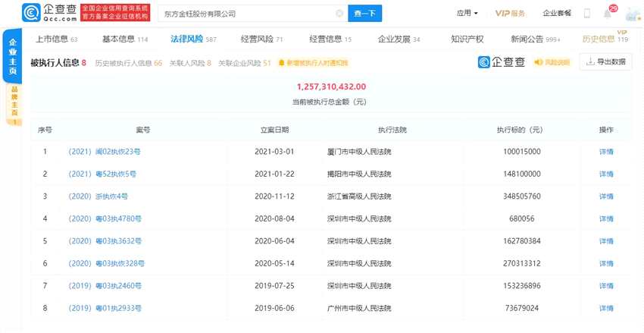Focus the company name search box

point(252,14)
